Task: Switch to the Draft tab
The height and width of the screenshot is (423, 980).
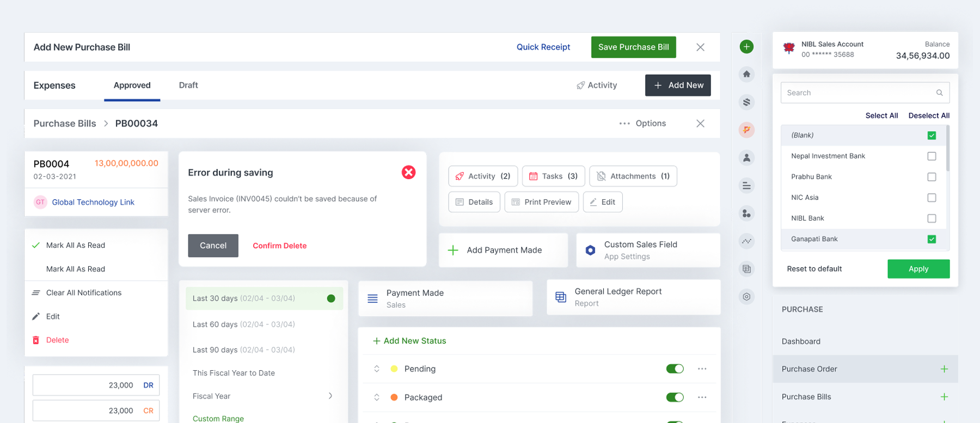Action: 188,85
